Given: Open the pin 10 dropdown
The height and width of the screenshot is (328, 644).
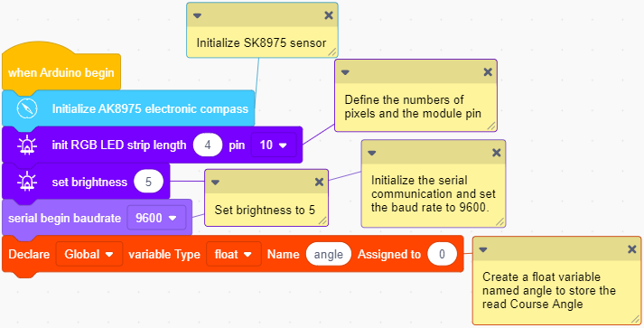Looking at the screenshot, I should [274, 145].
